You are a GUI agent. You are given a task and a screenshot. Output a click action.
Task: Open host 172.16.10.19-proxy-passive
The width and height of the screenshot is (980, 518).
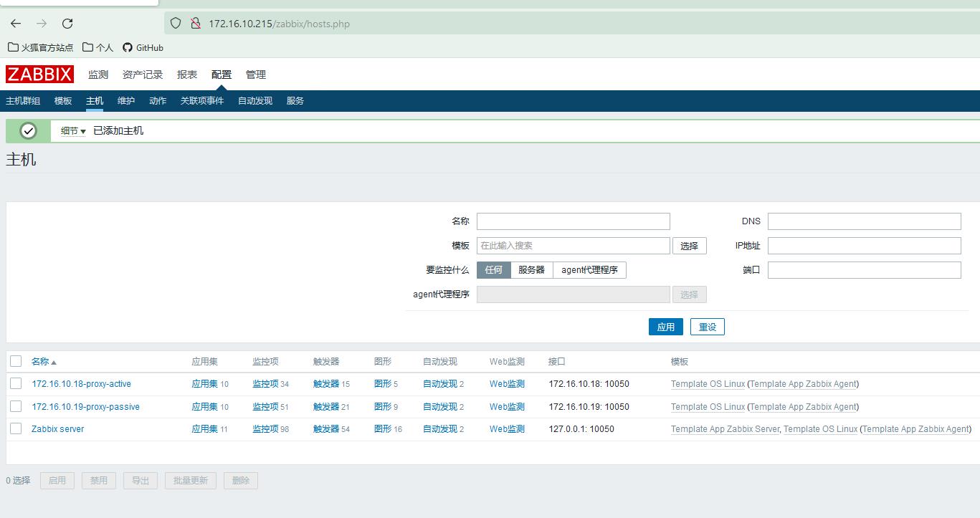pos(86,407)
